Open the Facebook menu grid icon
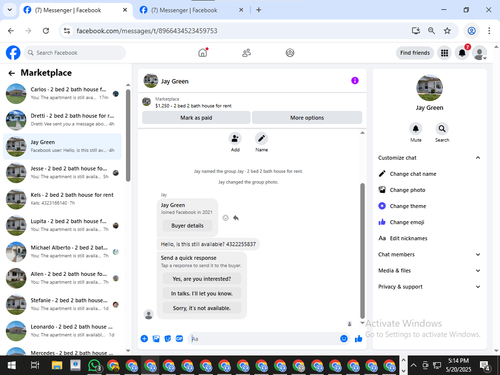This screenshot has height=375, width=500. (x=444, y=53)
